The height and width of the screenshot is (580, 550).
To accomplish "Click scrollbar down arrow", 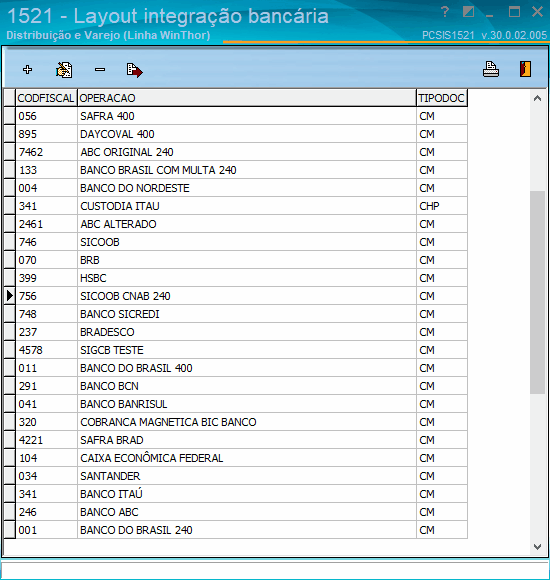I will pyautogui.click(x=537, y=546).
